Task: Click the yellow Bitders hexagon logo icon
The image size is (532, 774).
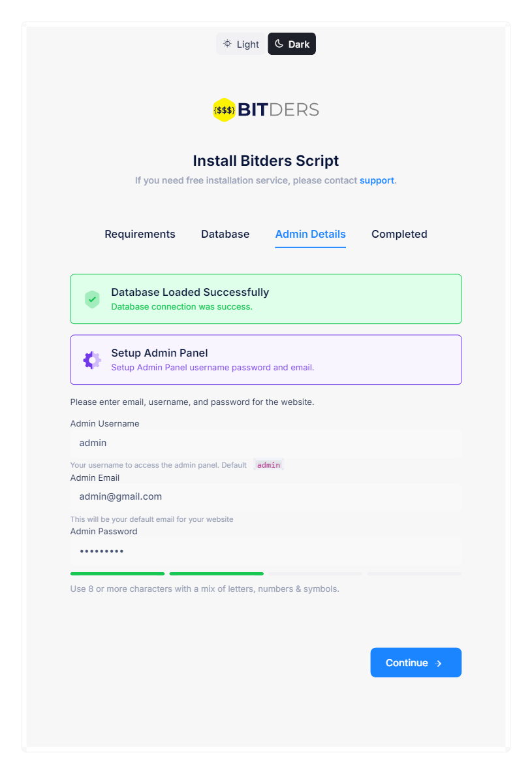Action: (224, 110)
